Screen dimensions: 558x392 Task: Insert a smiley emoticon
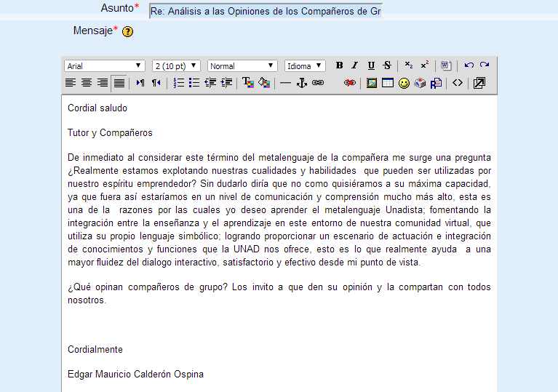pos(404,83)
